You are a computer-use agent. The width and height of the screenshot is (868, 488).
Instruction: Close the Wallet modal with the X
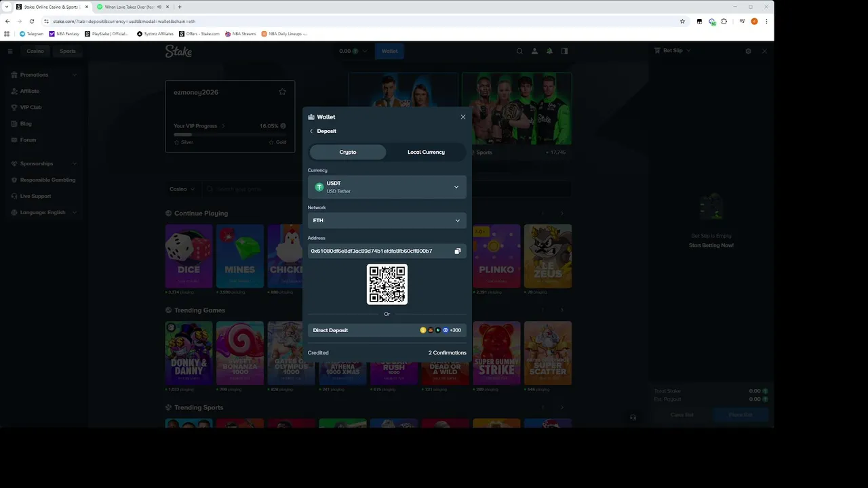[x=463, y=117]
